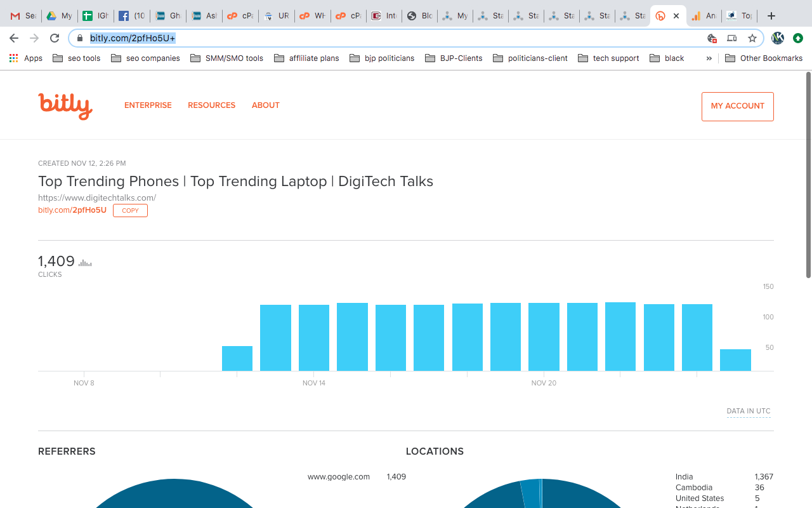Screen dimensions: 812x508
Task: Click the Bitly logo
Action: pyautogui.click(x=65, y=106)
